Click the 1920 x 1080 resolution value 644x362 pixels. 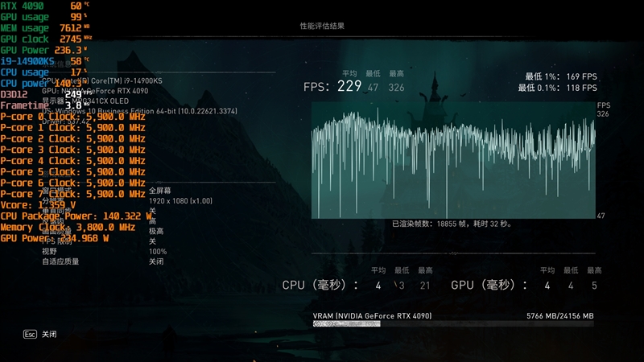click(x=180, y=200)
